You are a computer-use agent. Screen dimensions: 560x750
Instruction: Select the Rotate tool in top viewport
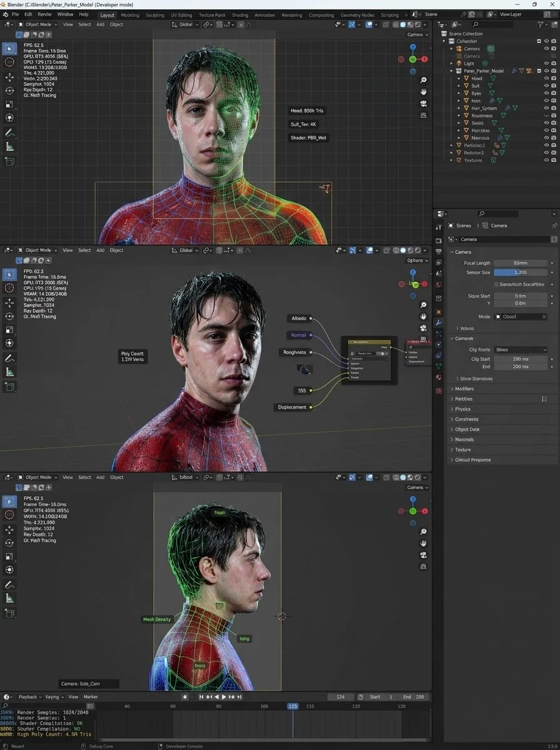[x=9, y=90]
